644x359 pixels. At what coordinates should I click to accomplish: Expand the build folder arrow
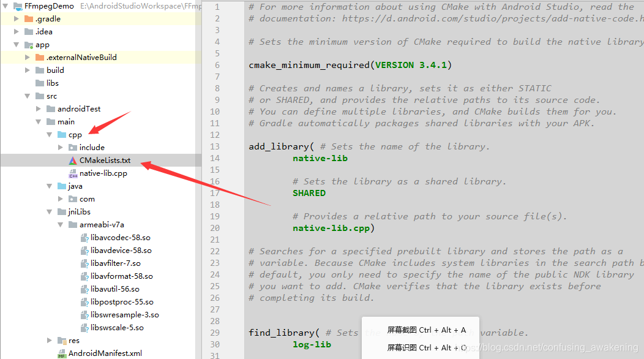click(x=28, y=70)
